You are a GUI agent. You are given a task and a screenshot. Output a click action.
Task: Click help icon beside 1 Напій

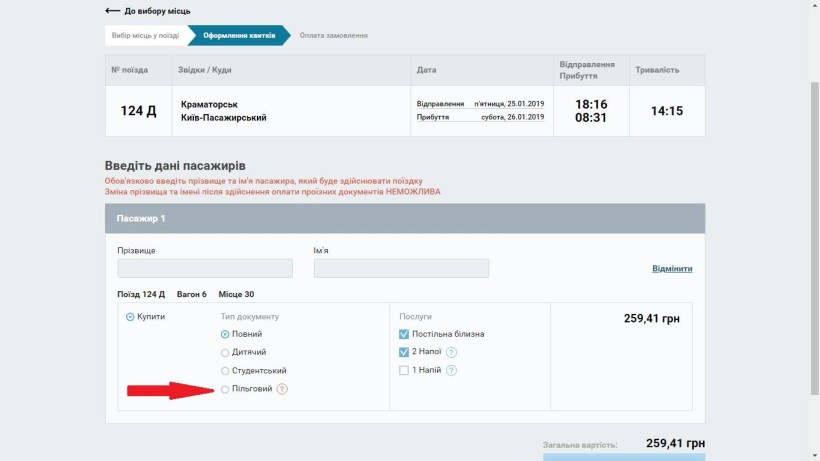(x=452, y=370)
